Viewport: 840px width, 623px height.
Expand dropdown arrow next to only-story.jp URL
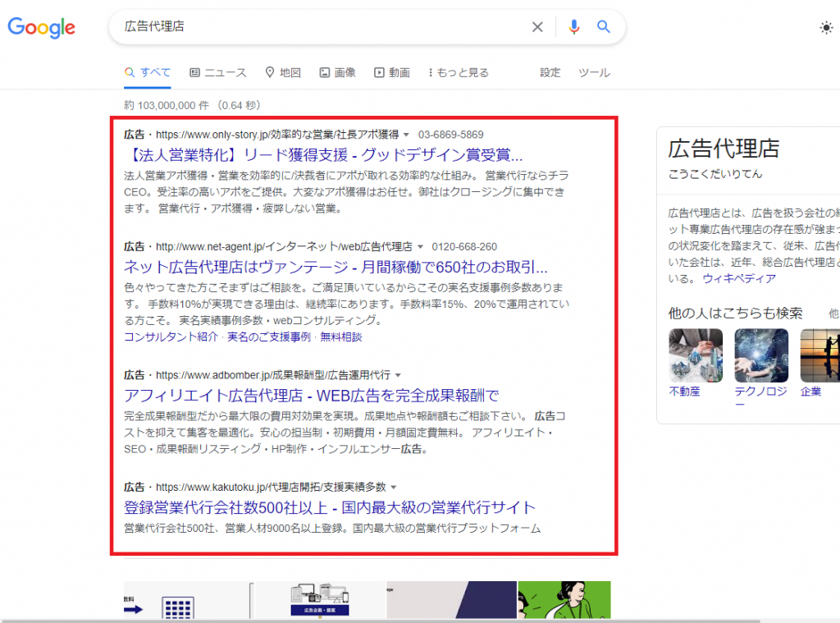point(406,135)
